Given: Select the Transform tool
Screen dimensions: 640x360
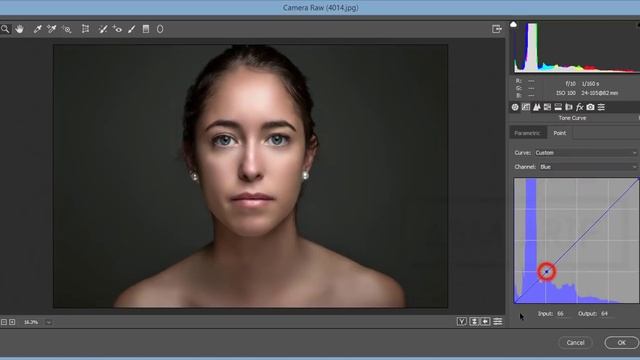Looking at the screenshot, I should tap(85, 29).
